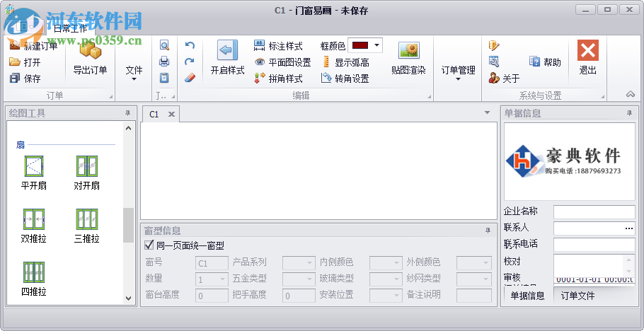Open the 纱网类型 screen type combo box
Screen dimensions: 644x331
point(474,279)
